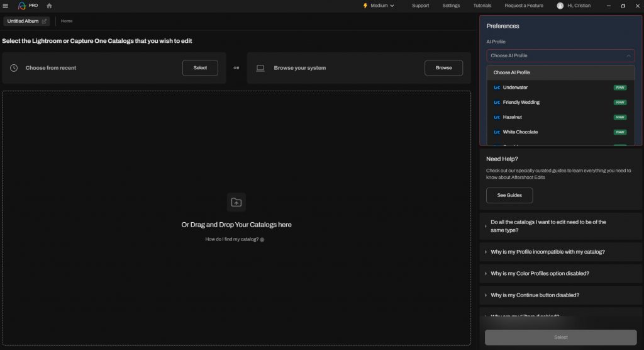Click the info icon beside catalog help
The image size is (644, 350).
[x=262, y=240]
